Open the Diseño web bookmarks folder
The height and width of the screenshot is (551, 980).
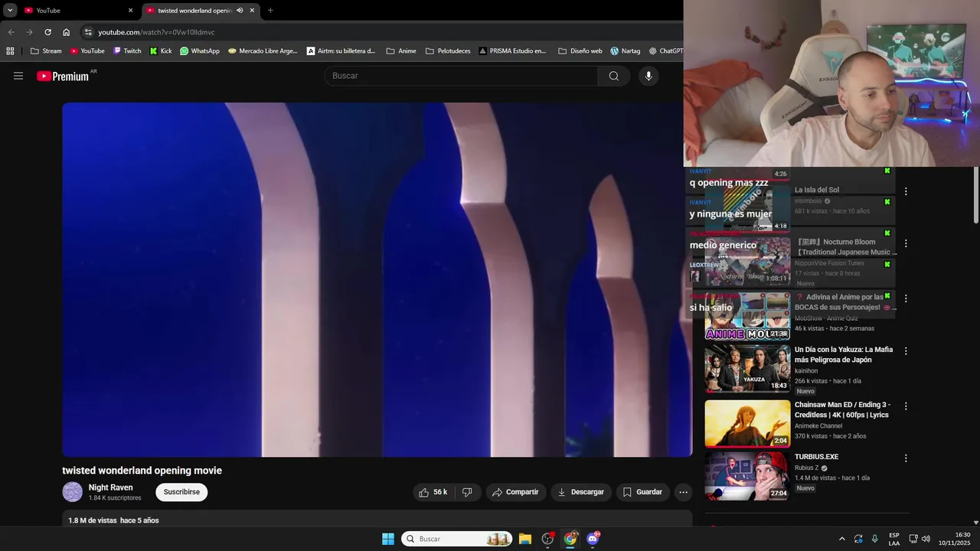coord(580,51)
